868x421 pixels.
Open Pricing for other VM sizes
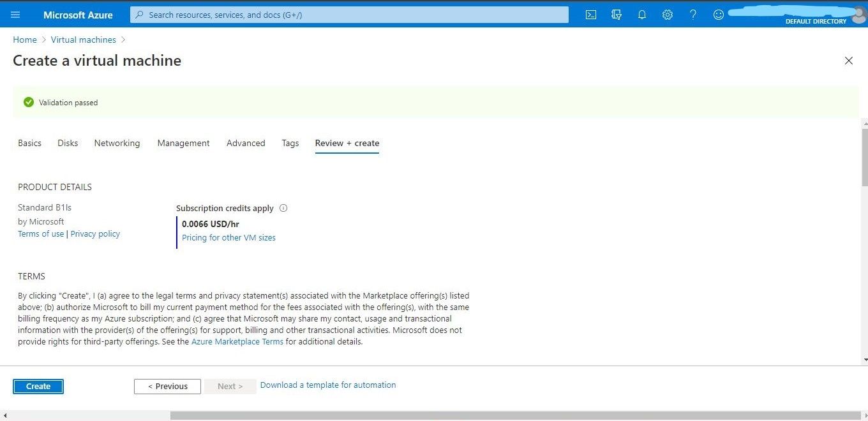click(228, 237)
